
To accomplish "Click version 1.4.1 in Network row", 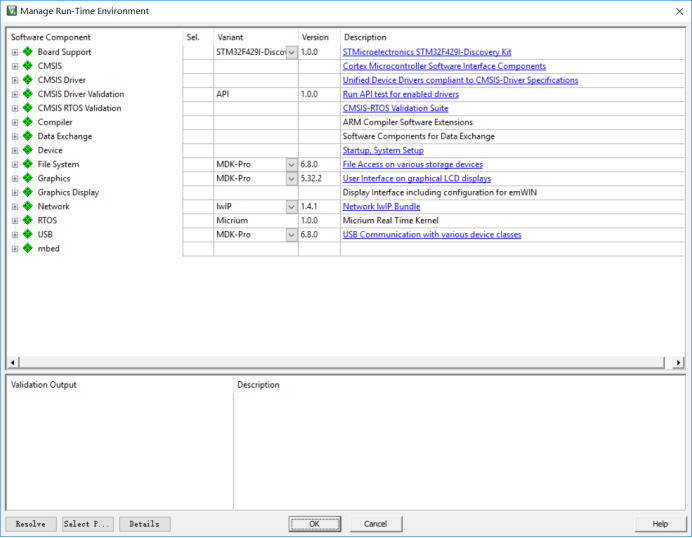I will pyautogui.click(x=309, y=207).
